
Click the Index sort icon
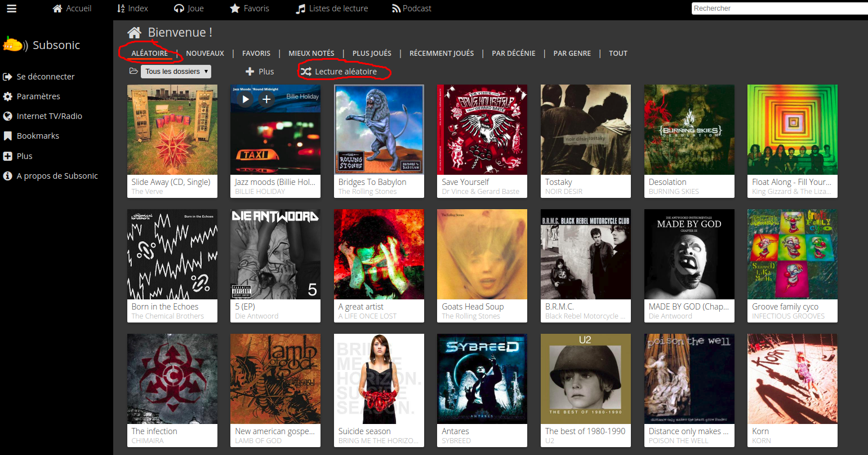(x=121, y=8)
